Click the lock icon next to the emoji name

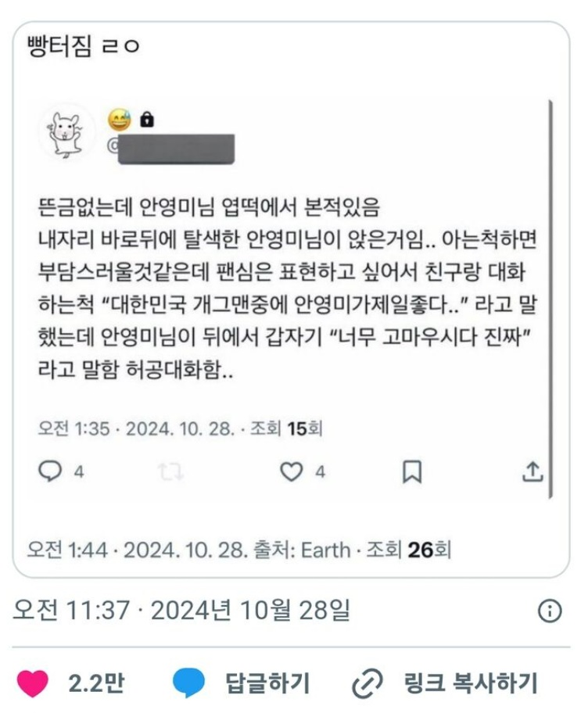[x=146, y=120]
